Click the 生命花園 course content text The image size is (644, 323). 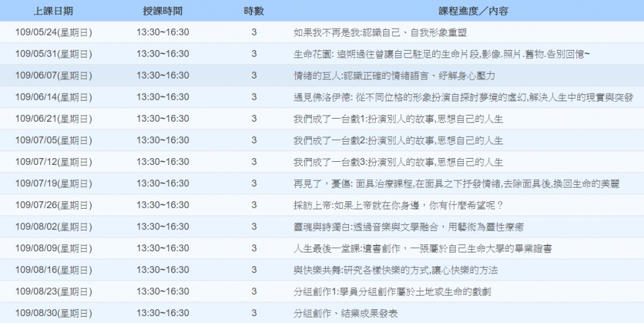441,54
